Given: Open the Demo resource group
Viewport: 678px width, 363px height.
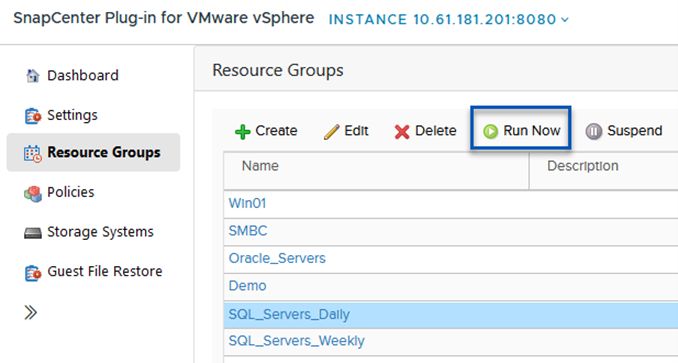Looking at the screenshot, I should point(247,286).
